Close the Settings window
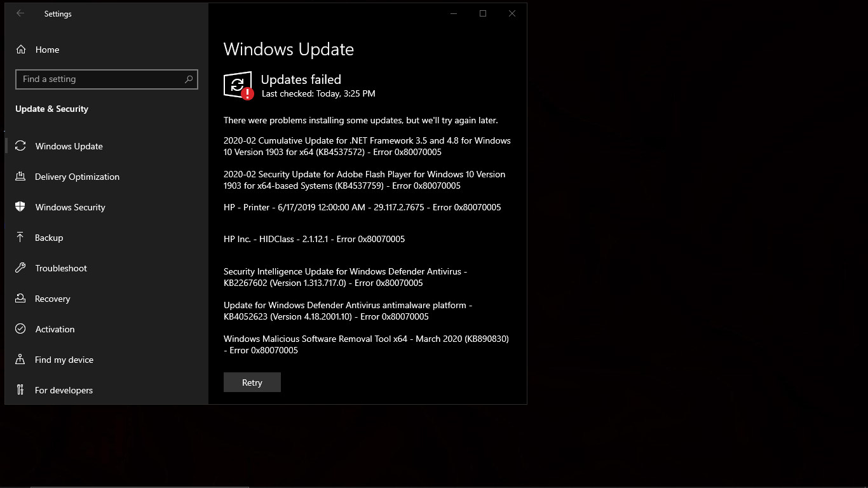868x488 pixels. 512,13
